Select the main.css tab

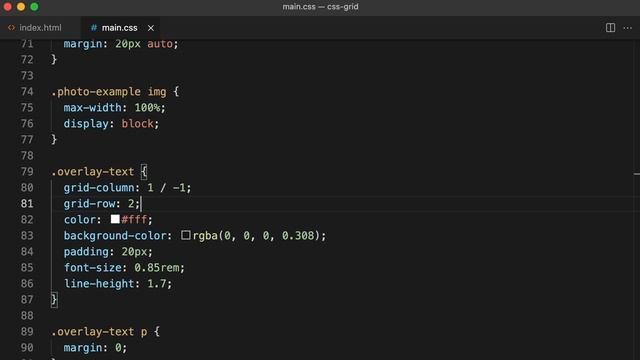[x=119, y=28]
